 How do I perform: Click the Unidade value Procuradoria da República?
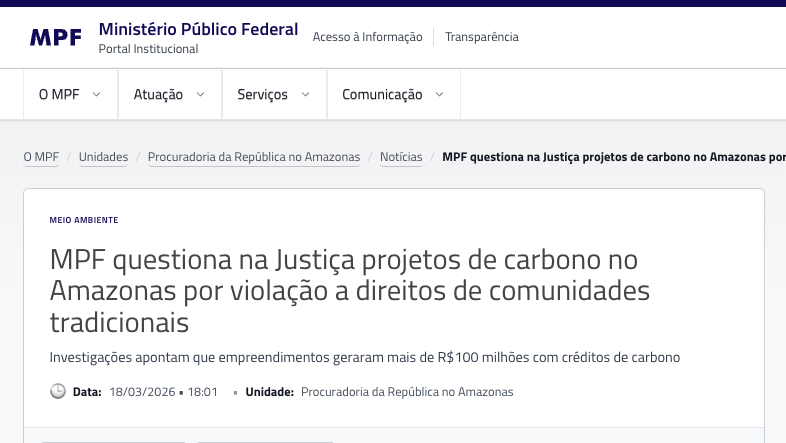click(407, 392)
